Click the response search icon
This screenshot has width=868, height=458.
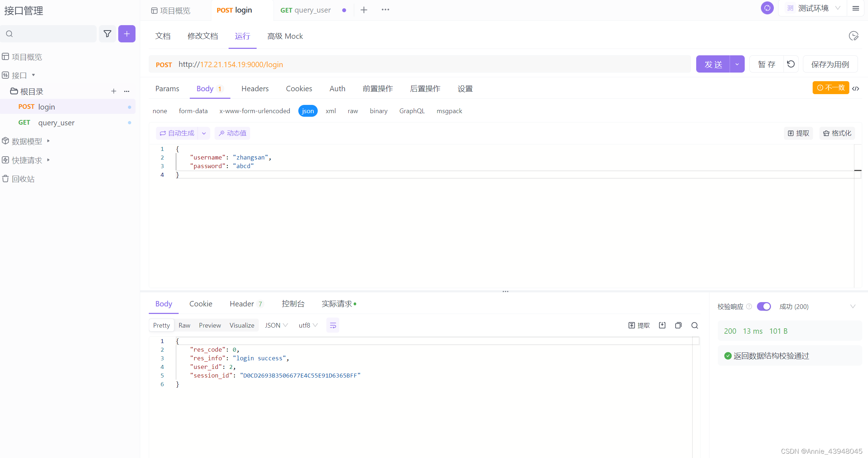[x=694, y=325]
